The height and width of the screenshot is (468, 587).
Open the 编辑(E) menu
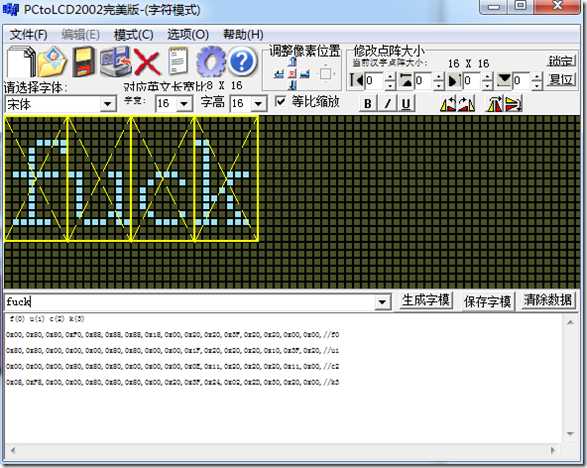pos(80,35)
